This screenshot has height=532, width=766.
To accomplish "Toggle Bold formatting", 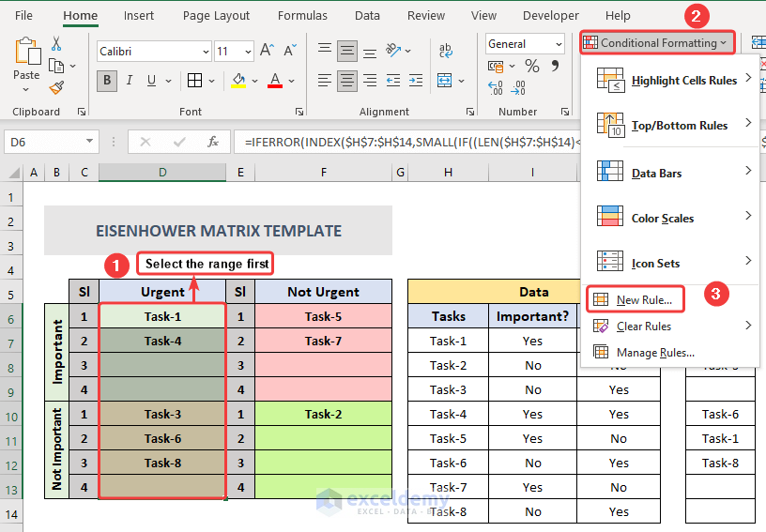I will click(x=107, y=81).
